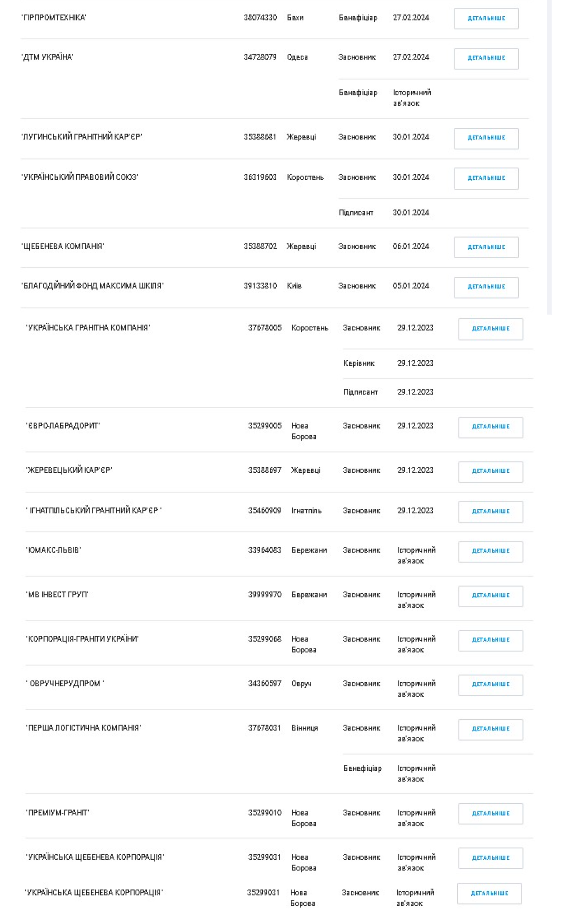Click company code 37678005

265,328
